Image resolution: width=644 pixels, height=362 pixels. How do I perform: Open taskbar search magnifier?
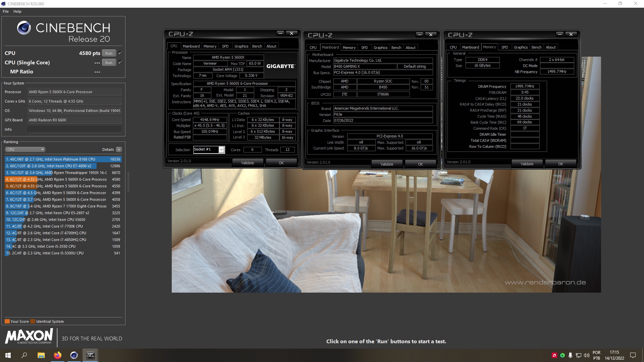[x=24, y=355]
